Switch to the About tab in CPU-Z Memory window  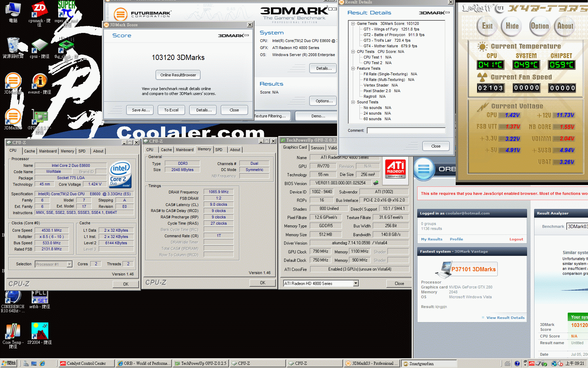(235, 150)
